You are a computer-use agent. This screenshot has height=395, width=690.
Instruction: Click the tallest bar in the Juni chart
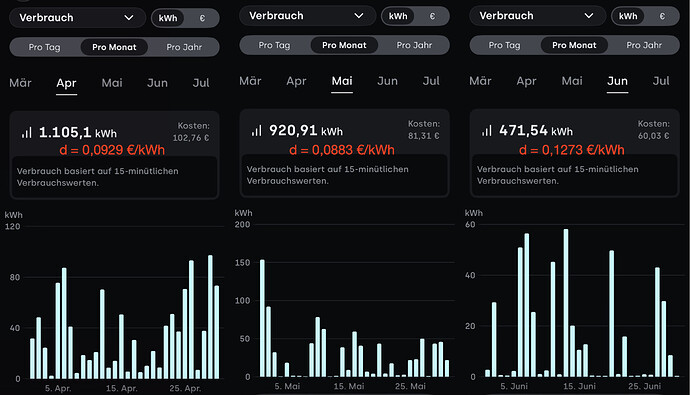pyautogui.click(x=566, y=303)
